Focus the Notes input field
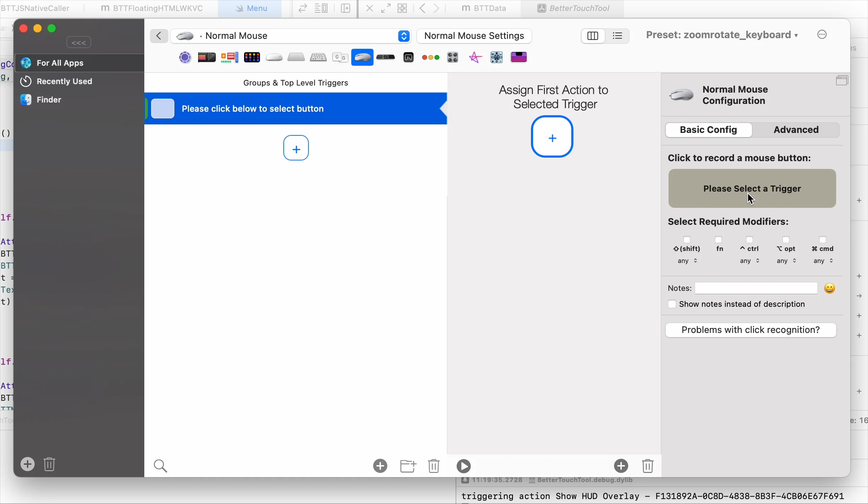 click(x=756, y=288)
